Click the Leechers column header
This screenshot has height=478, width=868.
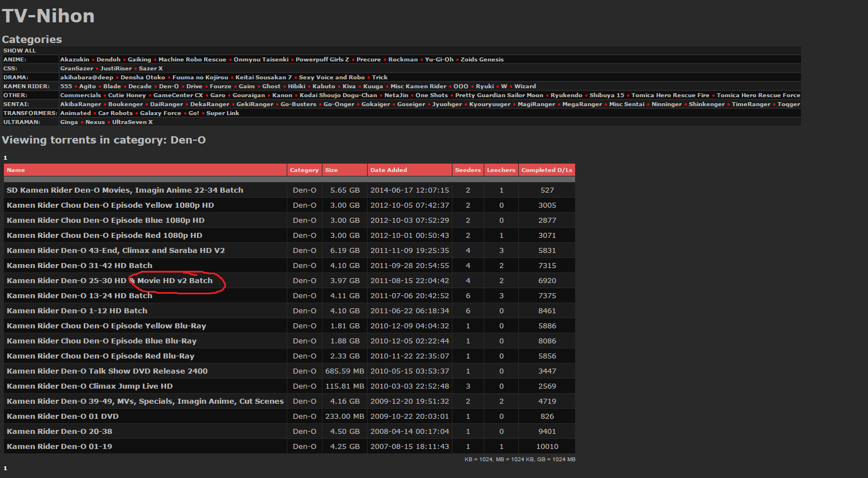pos(501,170)
